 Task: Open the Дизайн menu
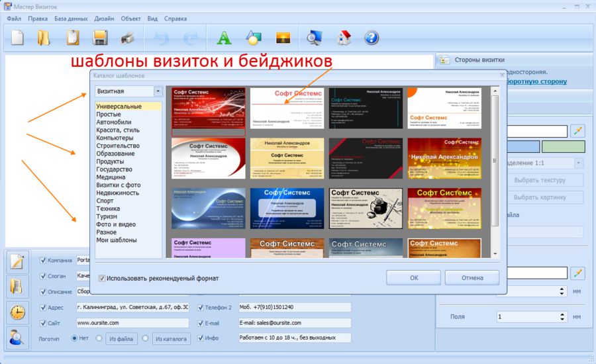coord(104,19)
